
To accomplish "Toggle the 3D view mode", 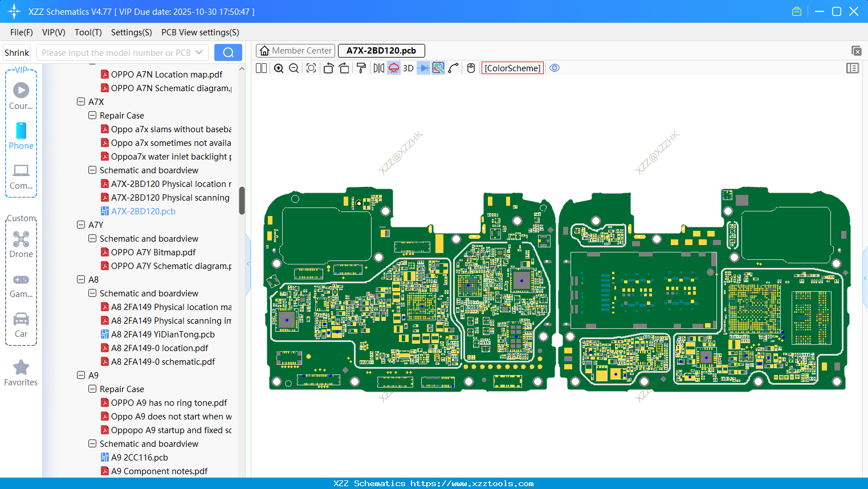I will pyautogui.click(x=408, y=68).
